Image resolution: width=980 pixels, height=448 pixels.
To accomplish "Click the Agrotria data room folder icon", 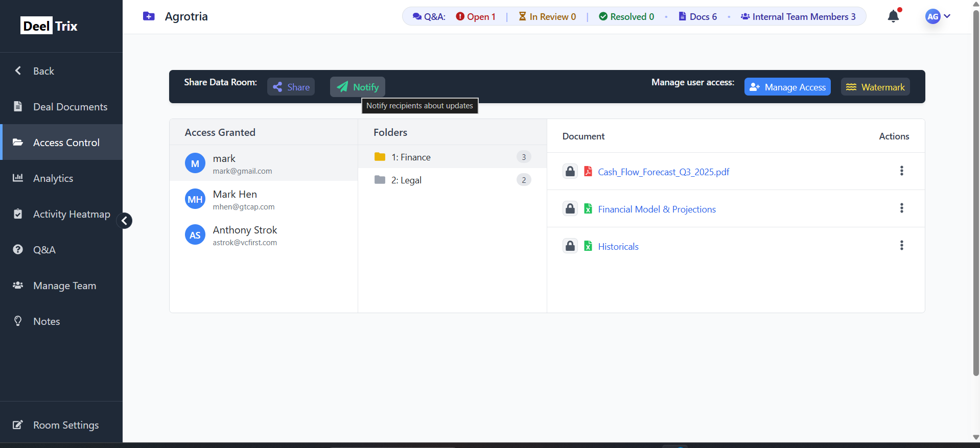I will click(x=149, y=16).
